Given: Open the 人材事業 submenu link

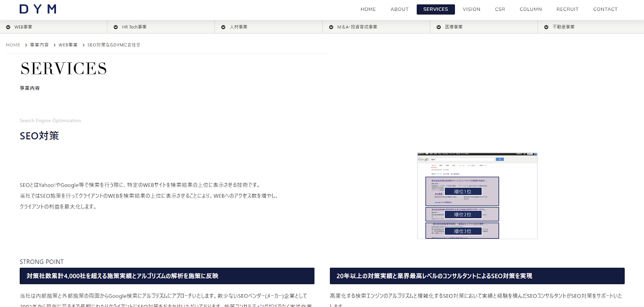Looking at the screenshot, I should tap(238, 27).
